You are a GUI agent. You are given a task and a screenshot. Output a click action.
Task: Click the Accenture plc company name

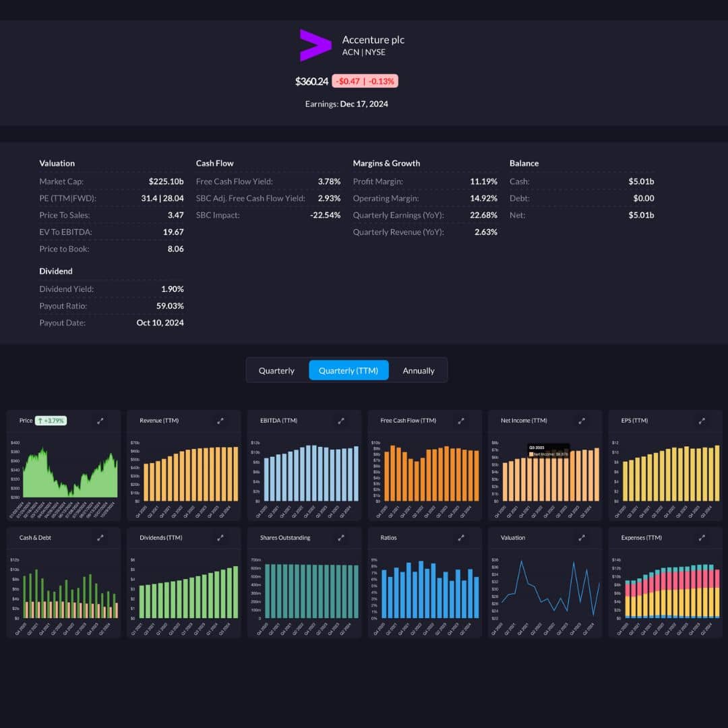click(x=373, y=40)
